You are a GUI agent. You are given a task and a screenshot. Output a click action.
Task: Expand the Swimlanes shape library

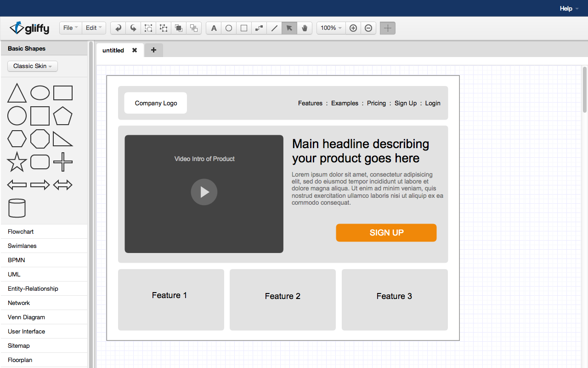click(x=44, y=246)
